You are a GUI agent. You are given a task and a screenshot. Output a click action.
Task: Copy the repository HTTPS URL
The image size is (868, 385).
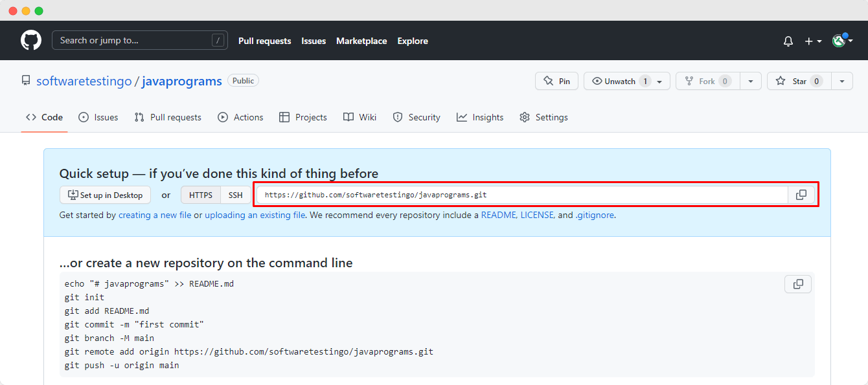tap(801, 195)
